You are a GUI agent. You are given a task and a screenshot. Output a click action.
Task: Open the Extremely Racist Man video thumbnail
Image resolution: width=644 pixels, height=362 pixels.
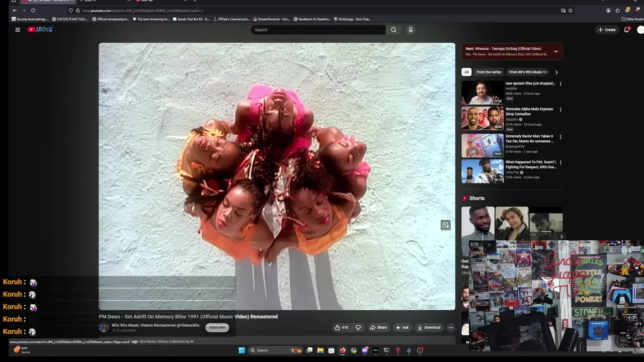click(x=482, y=145)
